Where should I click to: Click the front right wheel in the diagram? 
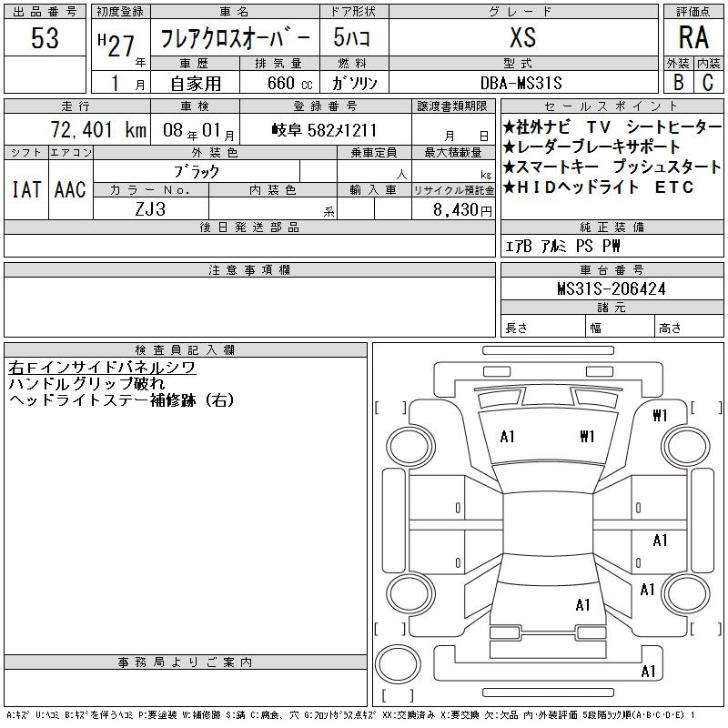(685, 447)
